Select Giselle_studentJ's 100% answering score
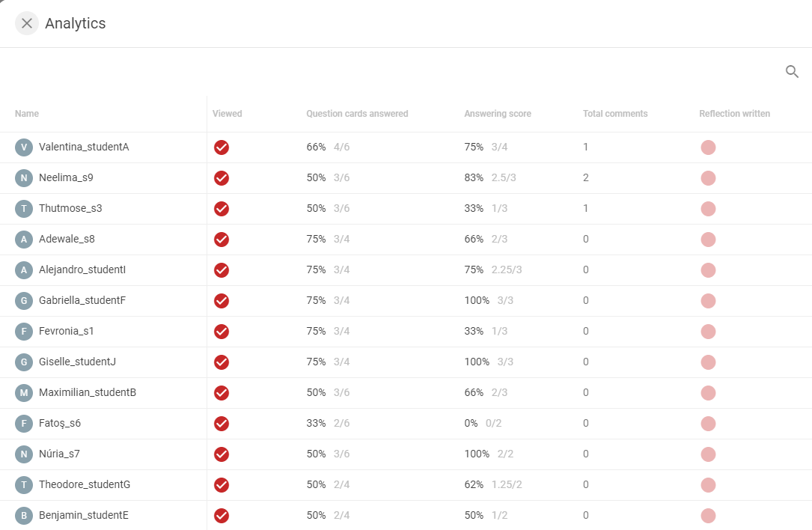 [477, 362]
